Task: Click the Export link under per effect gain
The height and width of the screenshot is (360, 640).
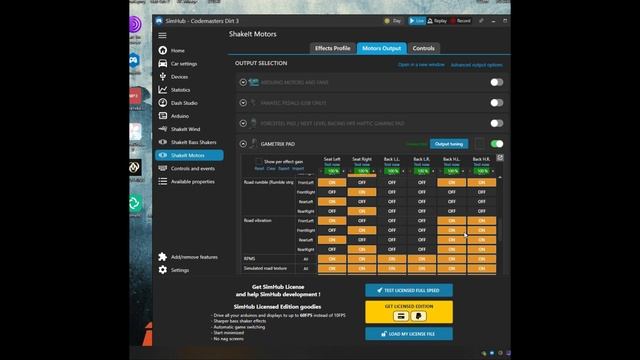Action: point(284,168)
